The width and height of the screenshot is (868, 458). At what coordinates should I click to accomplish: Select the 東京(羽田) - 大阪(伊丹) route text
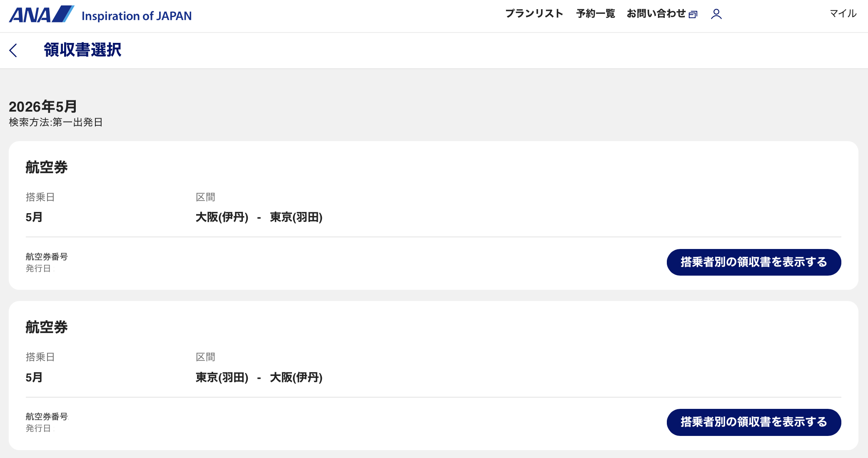point(259,378)
